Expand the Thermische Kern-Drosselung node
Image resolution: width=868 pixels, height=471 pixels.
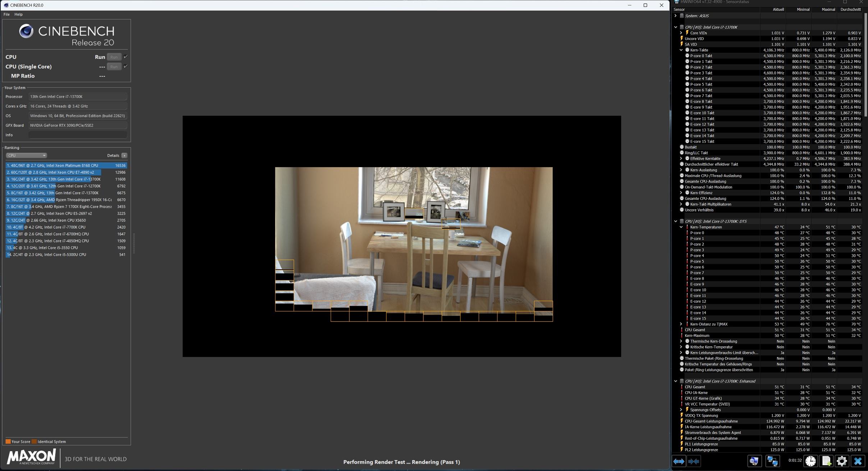tap(681, 341)
